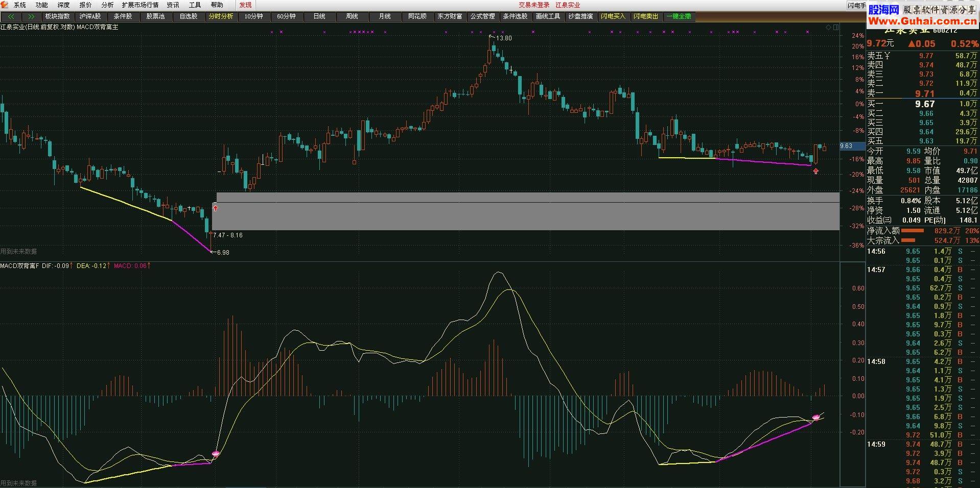Open the 系统 menu
Image resolution: width=980 pixels, height=488 pixels.
click(20, 5)
